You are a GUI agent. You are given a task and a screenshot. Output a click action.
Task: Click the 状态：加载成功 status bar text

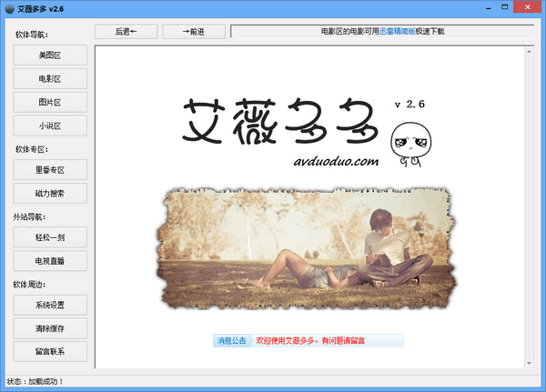coord(35,382)
